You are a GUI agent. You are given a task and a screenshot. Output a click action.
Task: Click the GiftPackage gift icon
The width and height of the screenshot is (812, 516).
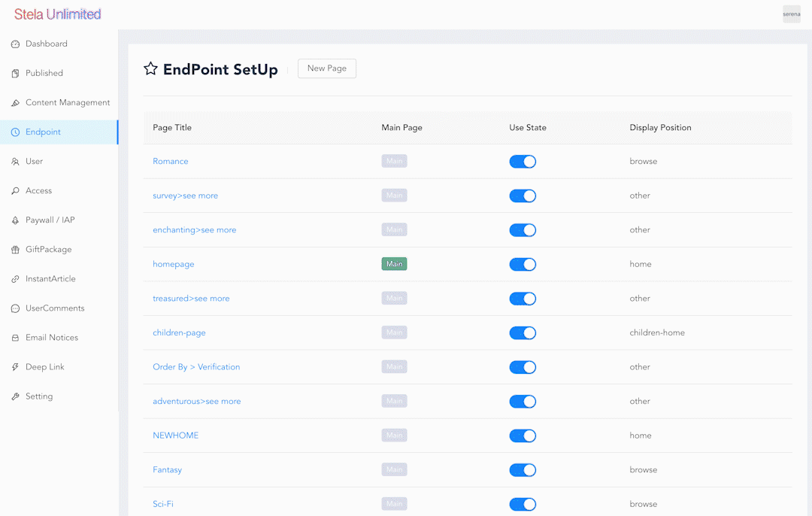(x=15, y=250)
